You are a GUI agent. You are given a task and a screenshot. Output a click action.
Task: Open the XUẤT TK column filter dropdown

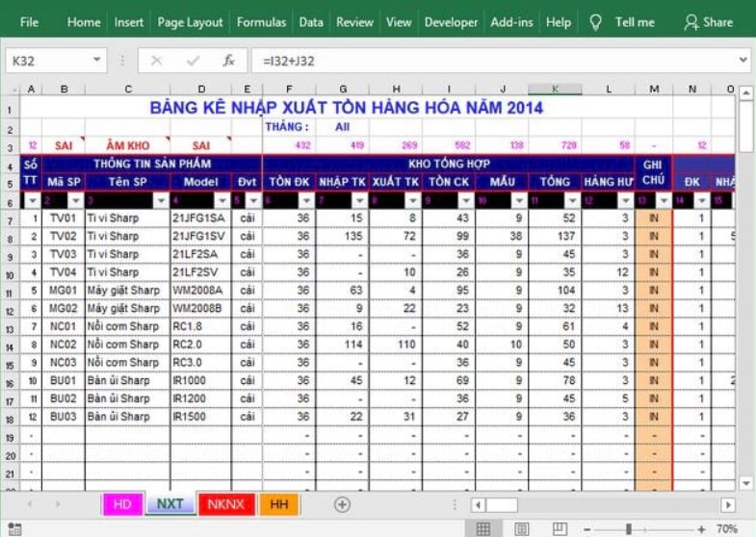(413, 200)
